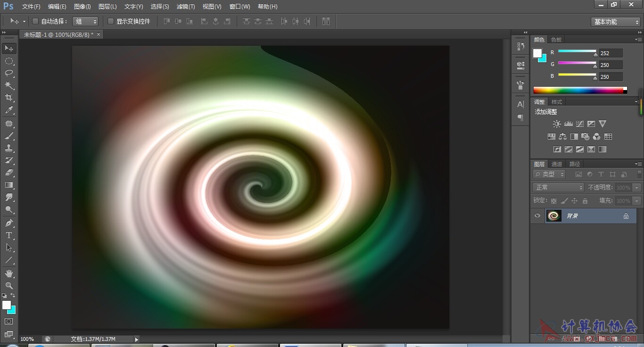Open the 基本功能 workspace dropdown

point(615,22)
